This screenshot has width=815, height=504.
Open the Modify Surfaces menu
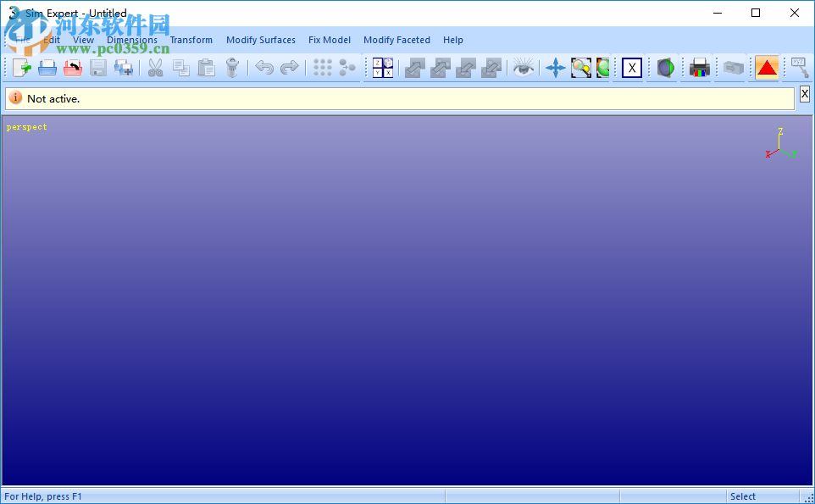260,40
